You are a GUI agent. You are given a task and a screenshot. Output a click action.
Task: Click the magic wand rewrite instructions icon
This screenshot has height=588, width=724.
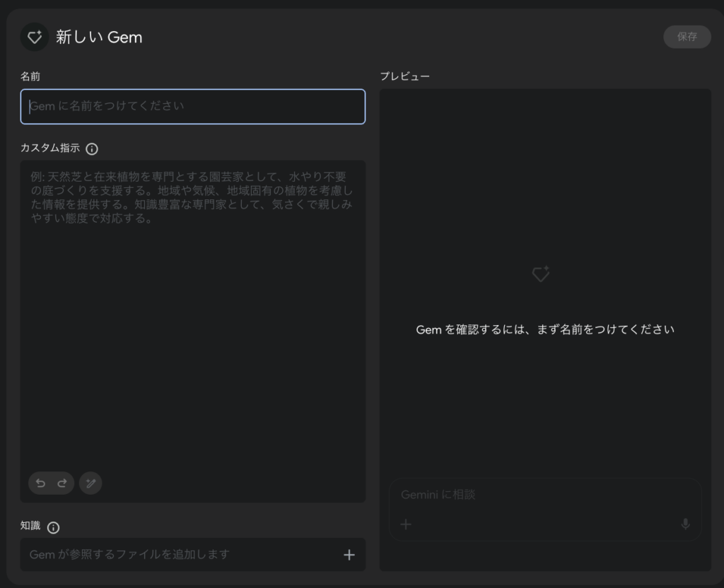point(90,483)
